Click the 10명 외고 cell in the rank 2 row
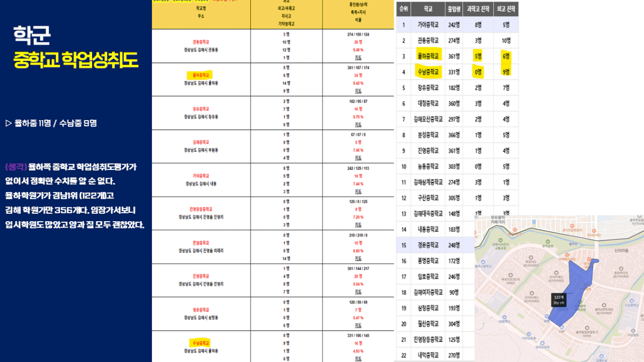Viewport: 644px width, 362px height. pyautogui.click(x=506, y=41)
